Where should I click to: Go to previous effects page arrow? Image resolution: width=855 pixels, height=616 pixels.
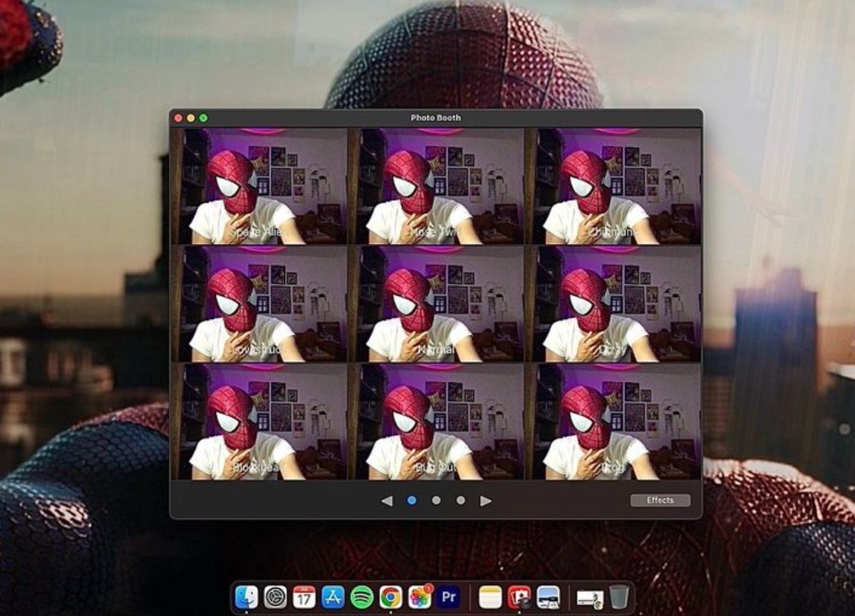pyautogui.click(x=387, y=501)
